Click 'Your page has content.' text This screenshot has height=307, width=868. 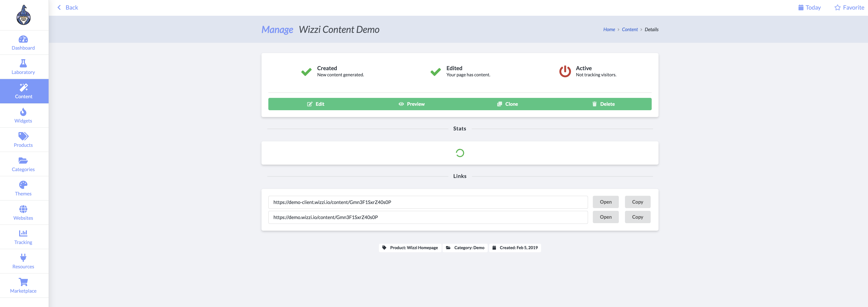[468, 75]
